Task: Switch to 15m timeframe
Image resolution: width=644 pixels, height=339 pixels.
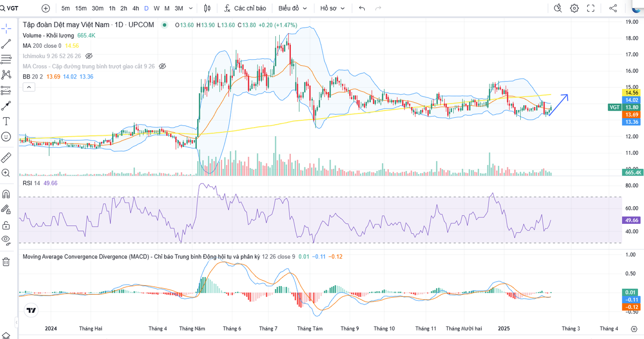Action: click(x=81, y=8)
